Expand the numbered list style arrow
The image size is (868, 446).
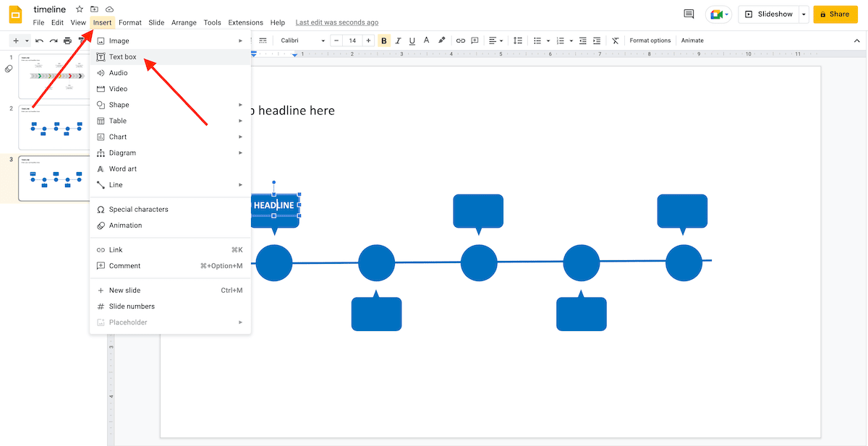point(571,40)
